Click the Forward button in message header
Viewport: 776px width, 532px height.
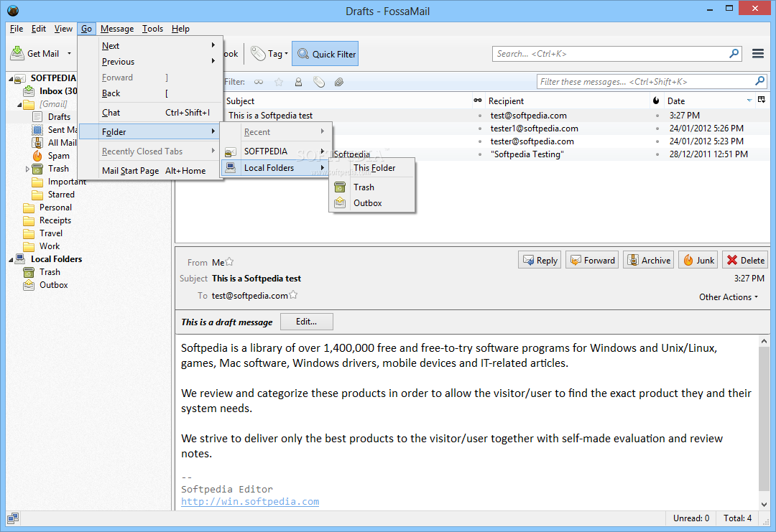tap(592, 260)
